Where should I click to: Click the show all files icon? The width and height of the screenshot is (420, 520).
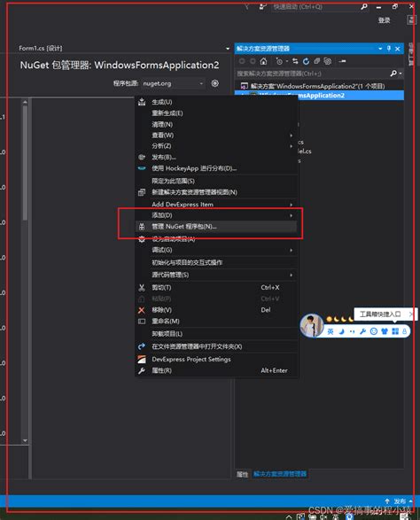[328, 61]
